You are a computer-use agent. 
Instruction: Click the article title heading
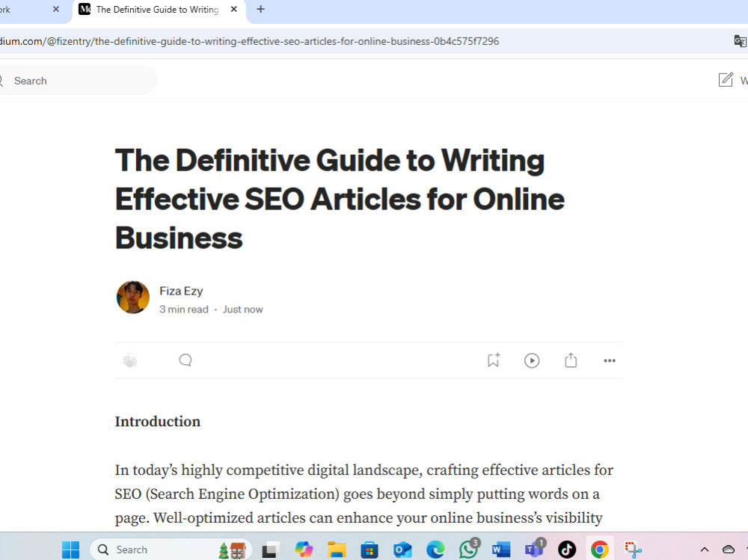click(x=340, y=198)
